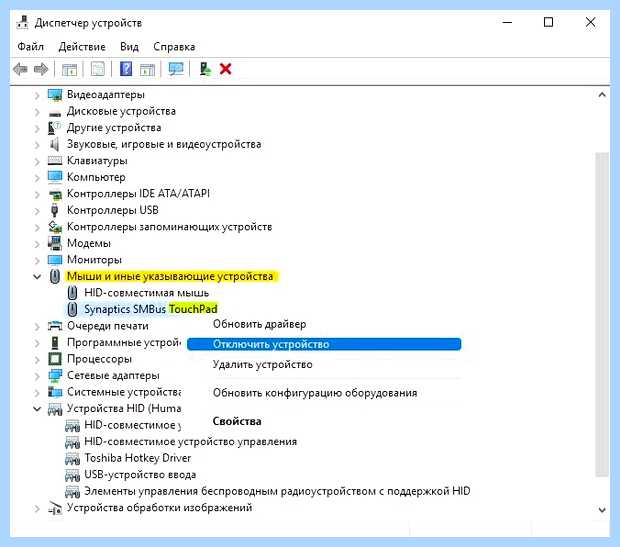Click the Модемы label
Viewport: 620px width, 547px height.
89,243
